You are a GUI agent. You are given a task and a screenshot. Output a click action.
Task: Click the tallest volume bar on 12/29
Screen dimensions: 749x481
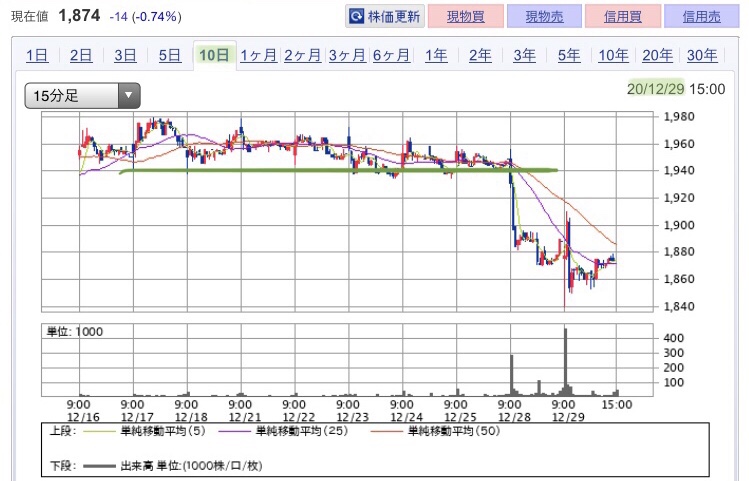point(566,362)
